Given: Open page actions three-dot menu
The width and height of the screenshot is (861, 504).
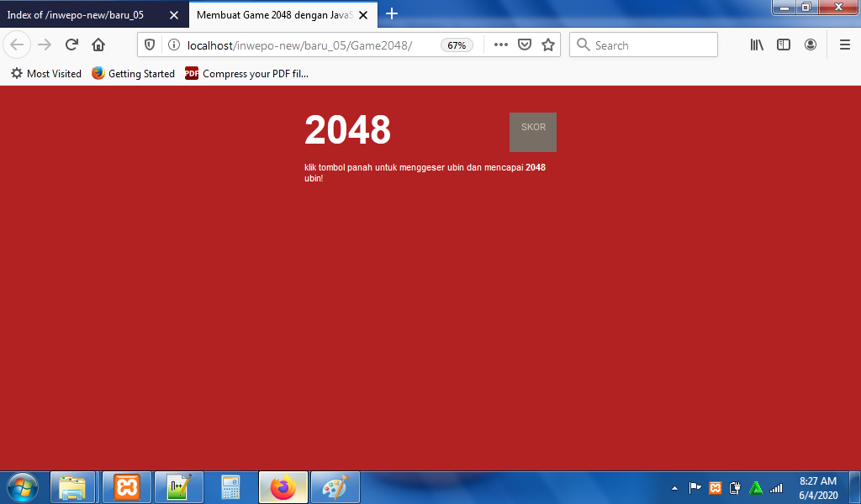Looking at the screenshot, I should click(501, 45).
